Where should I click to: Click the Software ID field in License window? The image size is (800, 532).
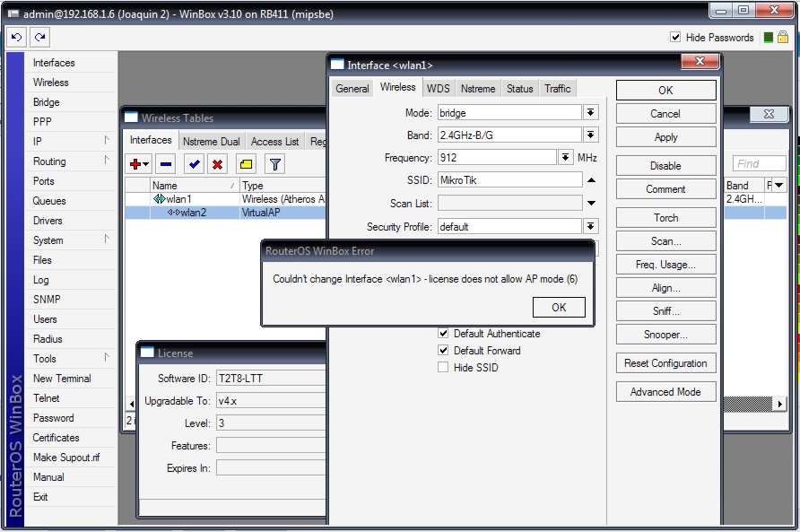coord(271,379)
